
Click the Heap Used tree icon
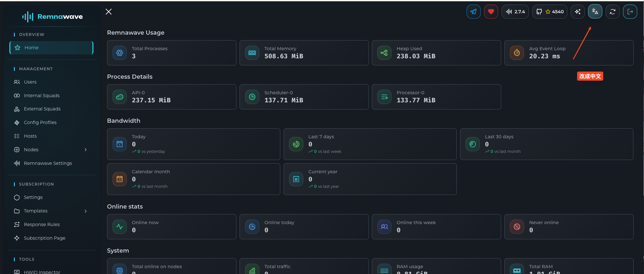point(384,53)
